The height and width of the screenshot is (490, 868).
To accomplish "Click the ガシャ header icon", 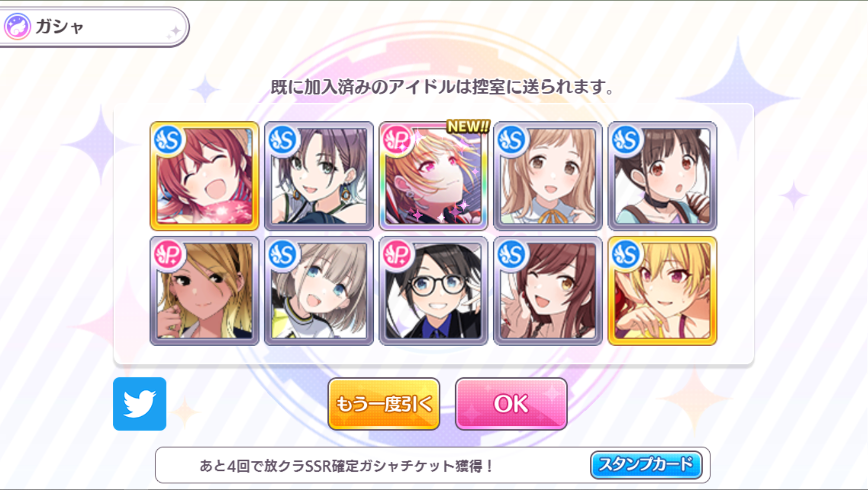I will tap(18, 26).
